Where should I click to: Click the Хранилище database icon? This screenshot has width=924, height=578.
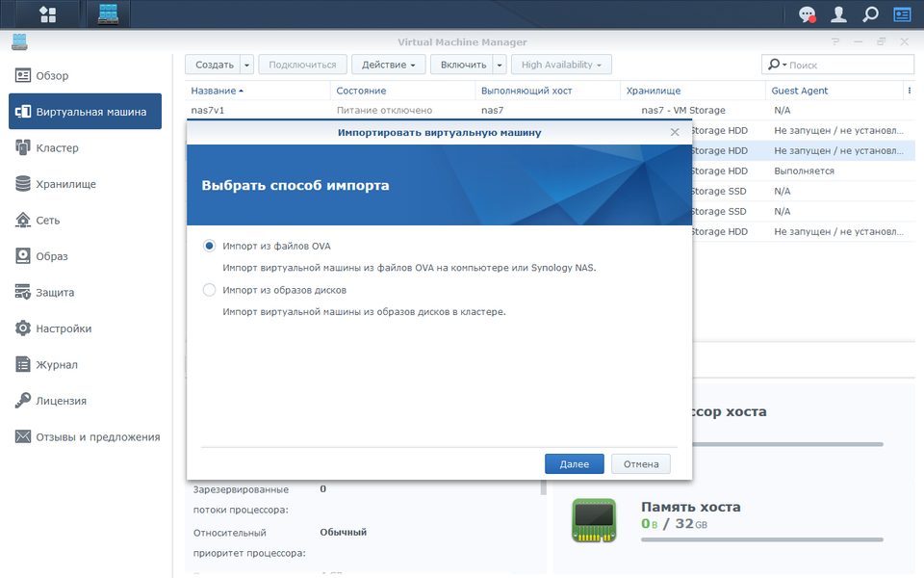coord(23,183)
